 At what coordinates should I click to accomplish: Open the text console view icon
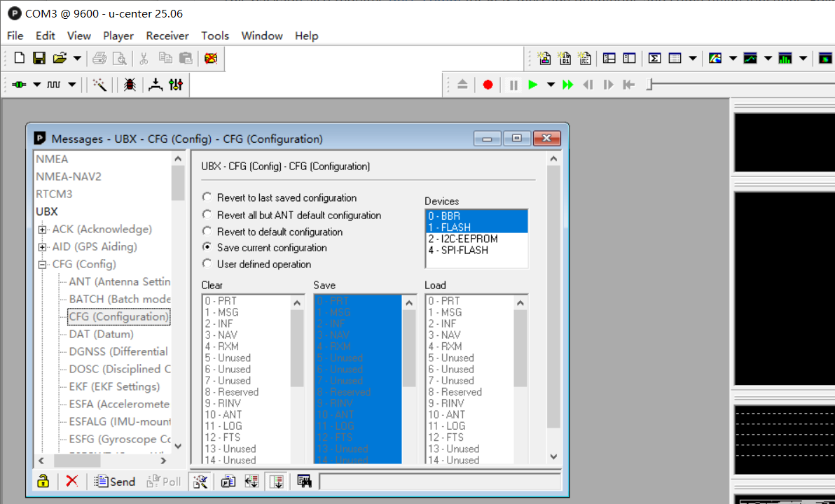[584, 58]
